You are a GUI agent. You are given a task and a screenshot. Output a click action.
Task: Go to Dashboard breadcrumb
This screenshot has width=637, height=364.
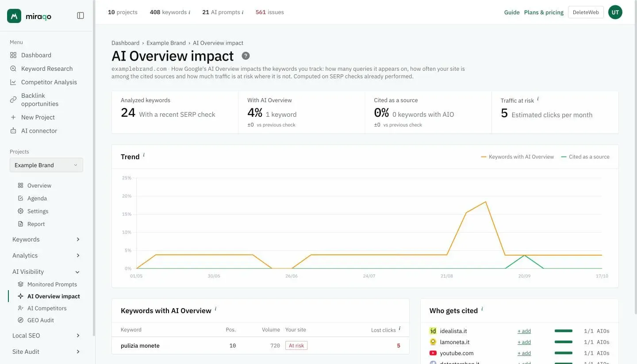[125, 43]
